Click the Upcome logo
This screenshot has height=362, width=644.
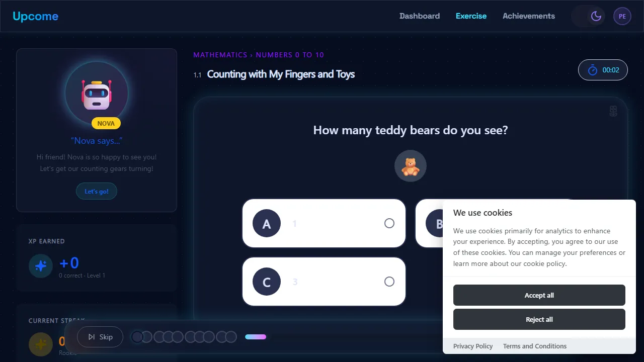click(x=35, y=16)
